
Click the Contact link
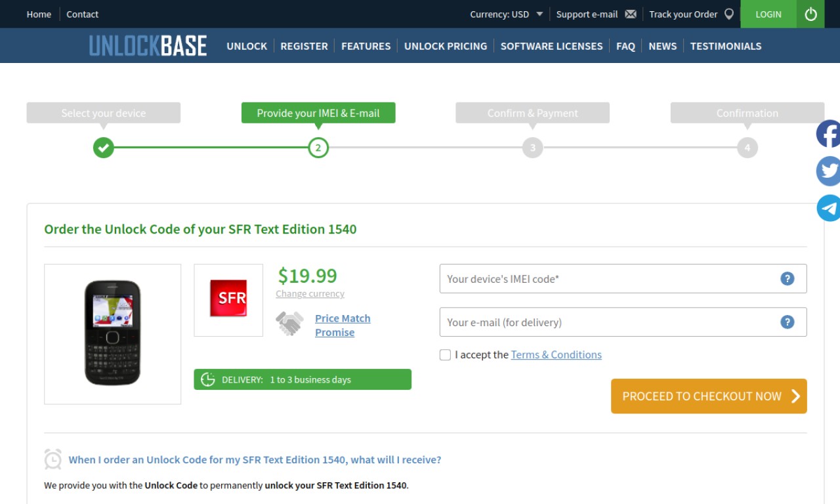[x=82, y=14]
